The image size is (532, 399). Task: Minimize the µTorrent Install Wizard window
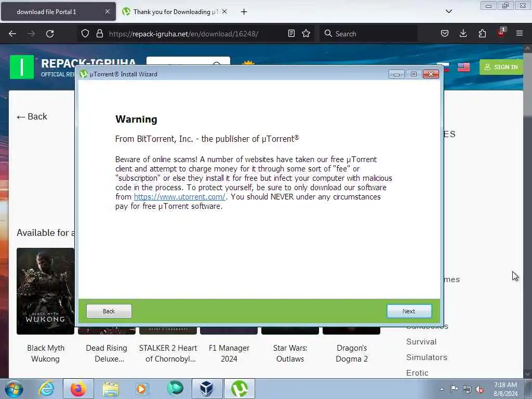396,74
